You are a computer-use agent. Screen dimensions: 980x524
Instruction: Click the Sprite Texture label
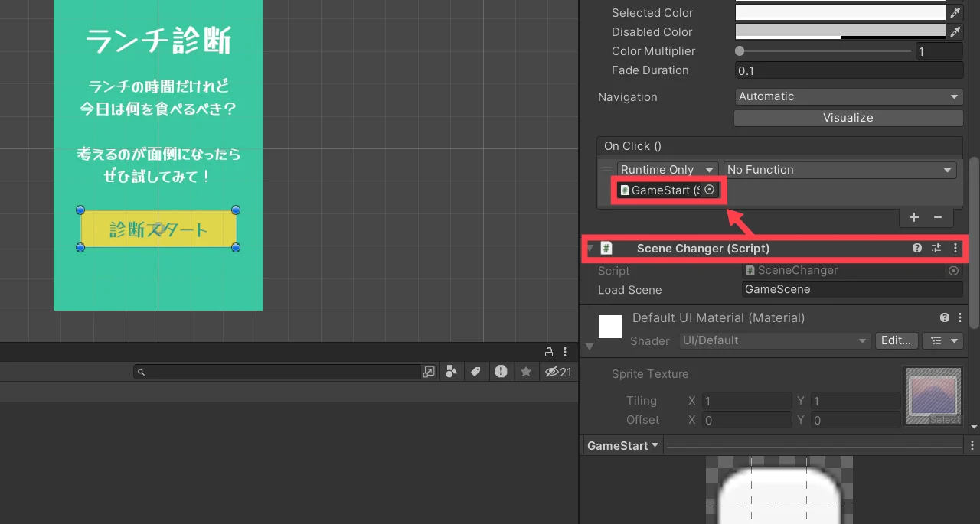650,374
